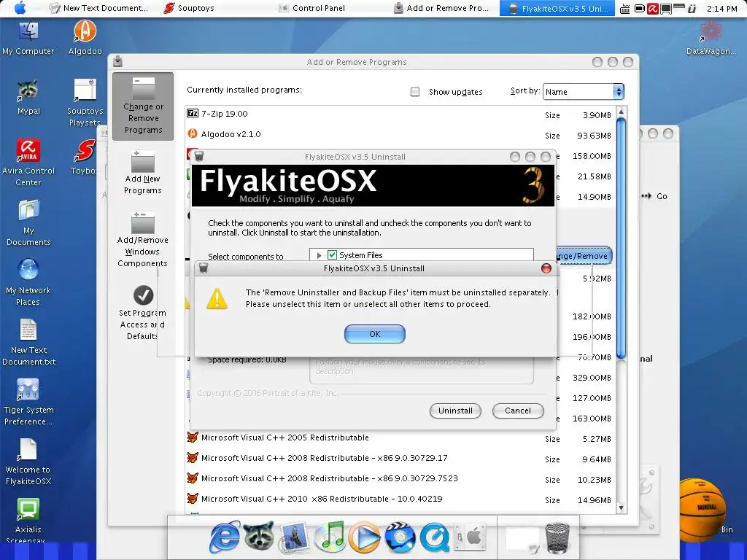
Task: Open the Sort by Name dropdown
Action: [583, 91]
